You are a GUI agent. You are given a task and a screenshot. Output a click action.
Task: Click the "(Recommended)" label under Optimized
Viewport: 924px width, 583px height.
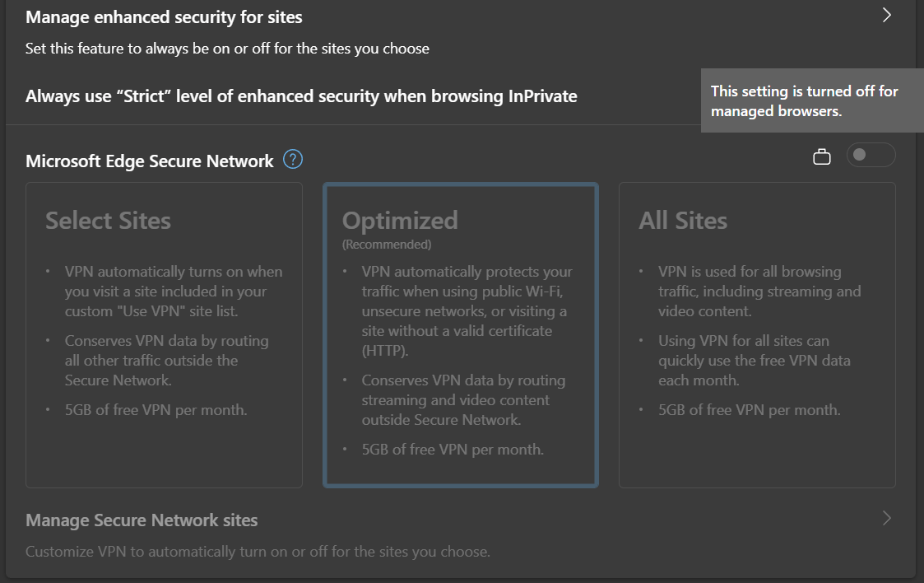click(x=387, y=244)
